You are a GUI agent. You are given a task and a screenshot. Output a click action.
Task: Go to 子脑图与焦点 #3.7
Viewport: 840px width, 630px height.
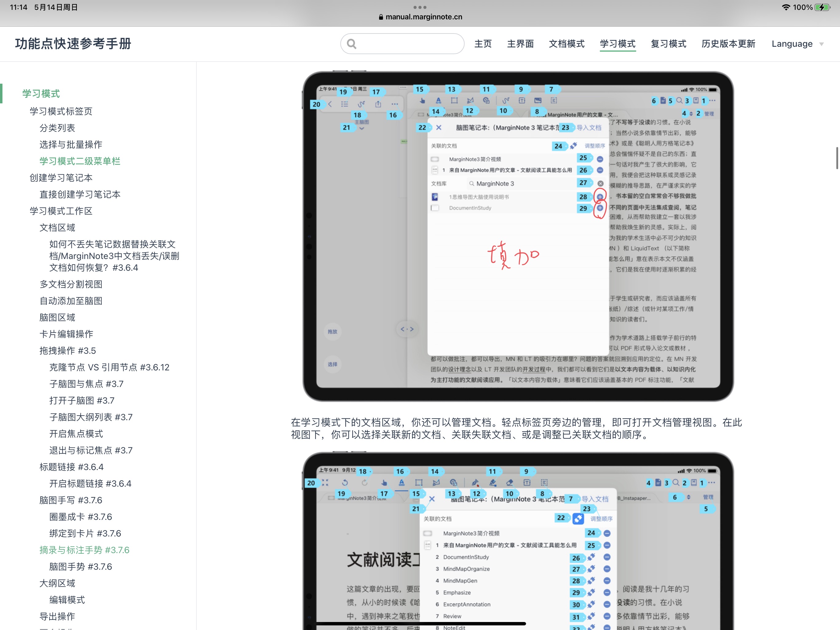coord(86,384)
